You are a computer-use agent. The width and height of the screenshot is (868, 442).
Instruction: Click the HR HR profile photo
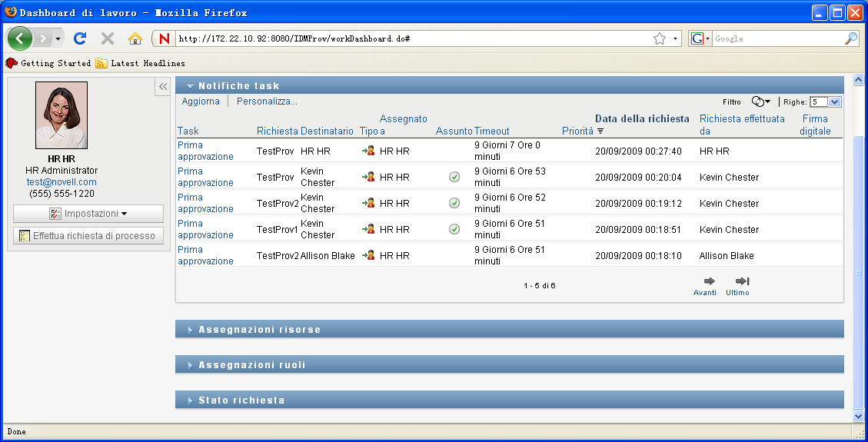[62, 115]
